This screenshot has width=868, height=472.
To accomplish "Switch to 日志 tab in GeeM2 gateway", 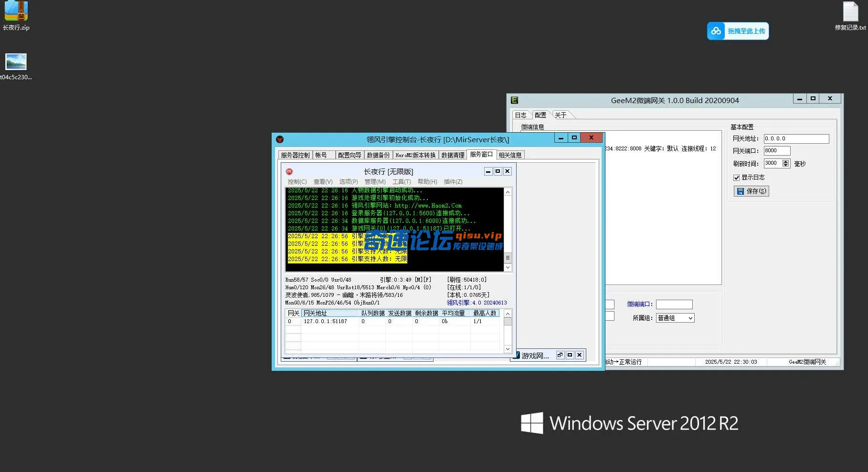I will point(520,115).
